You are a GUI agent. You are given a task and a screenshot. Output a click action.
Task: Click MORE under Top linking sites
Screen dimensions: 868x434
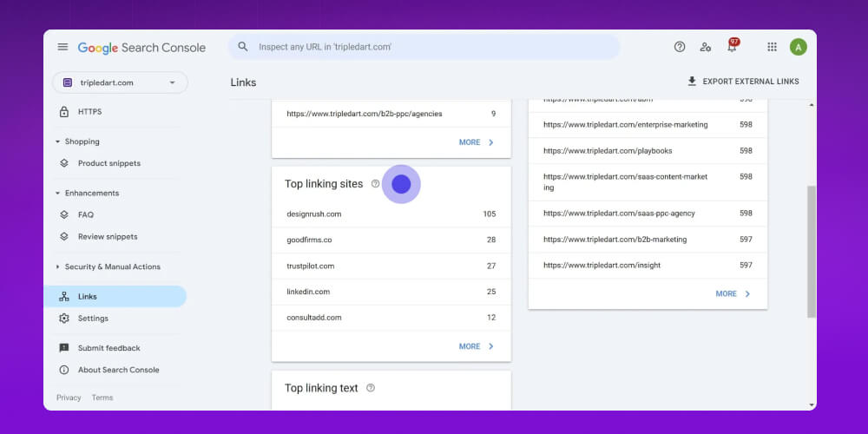(x=477, y=346)
